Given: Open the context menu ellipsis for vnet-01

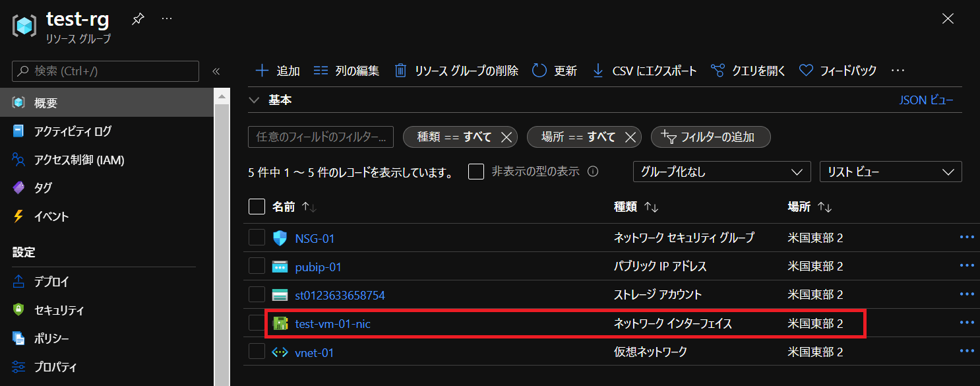Looking at the screenshot, I should [967, 352].
